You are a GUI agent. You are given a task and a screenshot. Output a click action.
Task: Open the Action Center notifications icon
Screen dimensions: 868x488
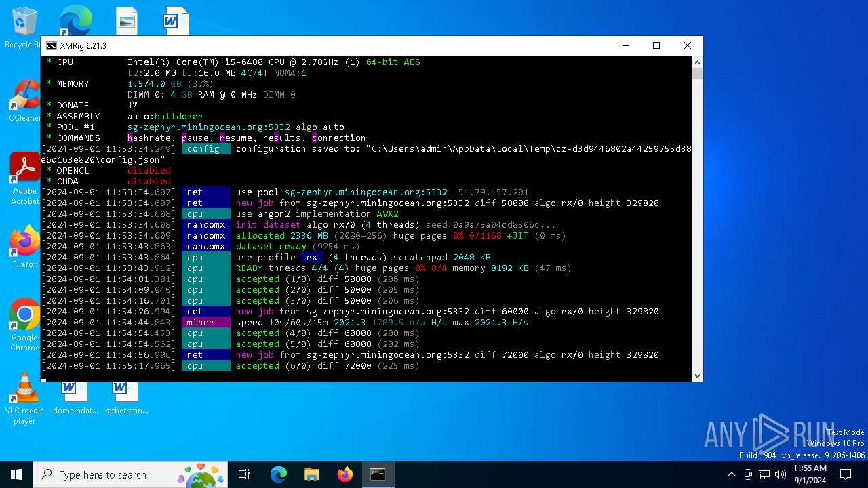coord(846,474)
